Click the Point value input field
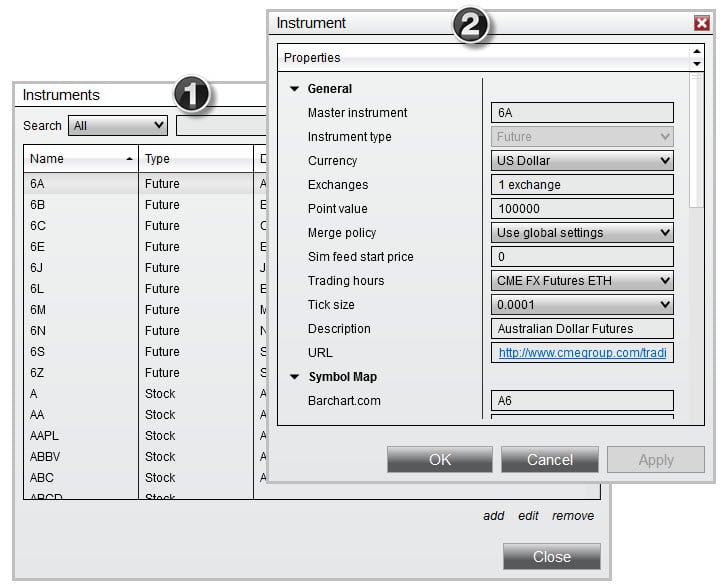 pos(582,209)
